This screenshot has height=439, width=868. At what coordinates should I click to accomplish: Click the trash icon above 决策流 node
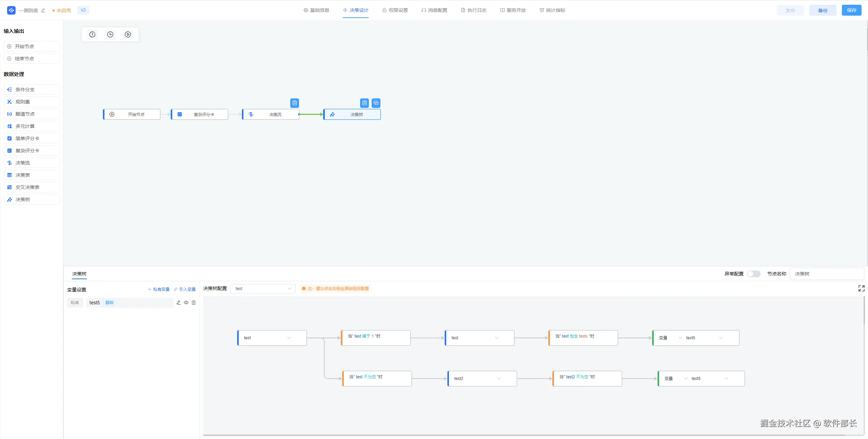pyautogui.click(x=295, y=103)
